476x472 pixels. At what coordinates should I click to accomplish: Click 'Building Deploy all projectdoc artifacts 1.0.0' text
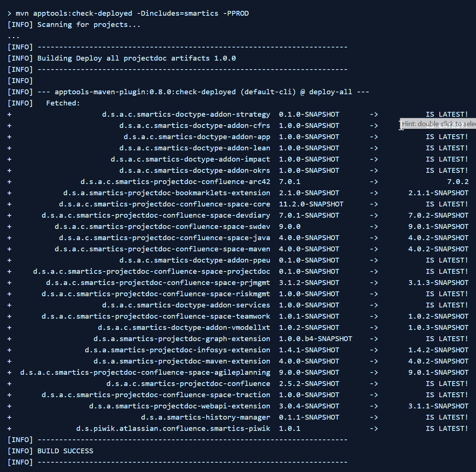click(x=136, y=58)
